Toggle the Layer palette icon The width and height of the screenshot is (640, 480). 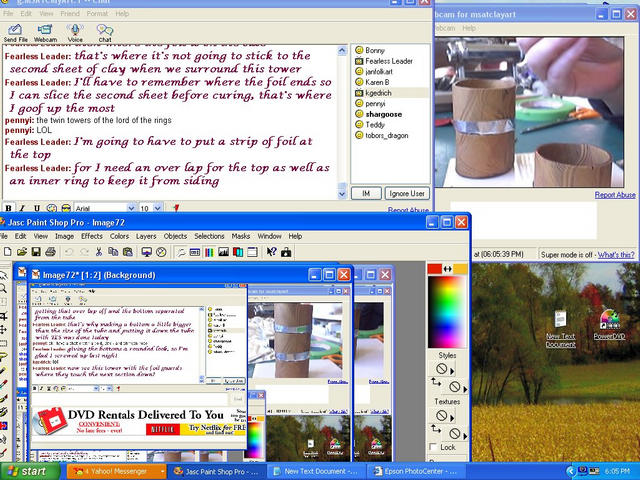238,252
